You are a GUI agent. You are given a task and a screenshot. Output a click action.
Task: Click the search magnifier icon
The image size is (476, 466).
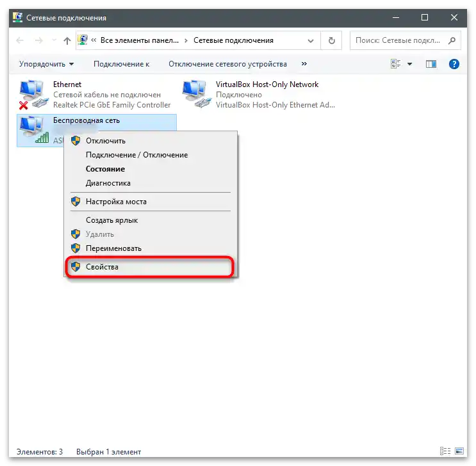tap(452, 40)
